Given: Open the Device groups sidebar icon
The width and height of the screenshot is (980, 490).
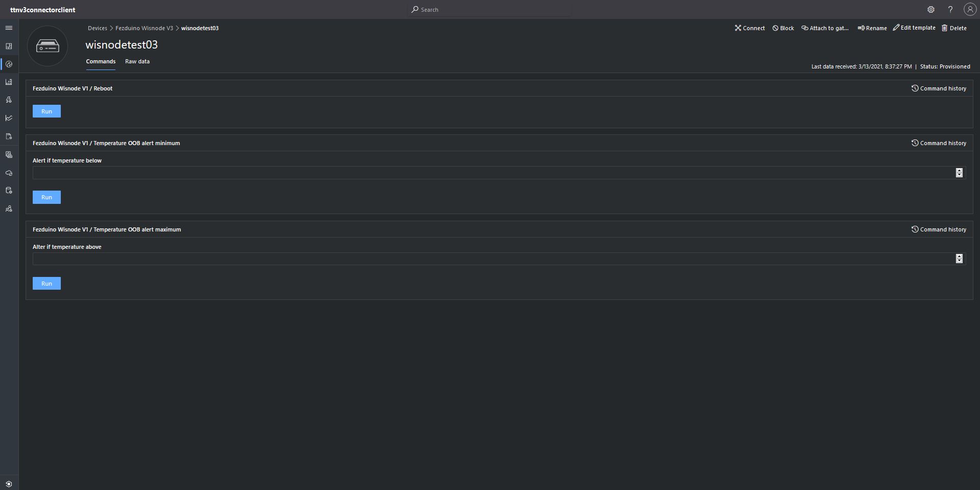Looking at the screenshot, I should click(x=9, y=82).
